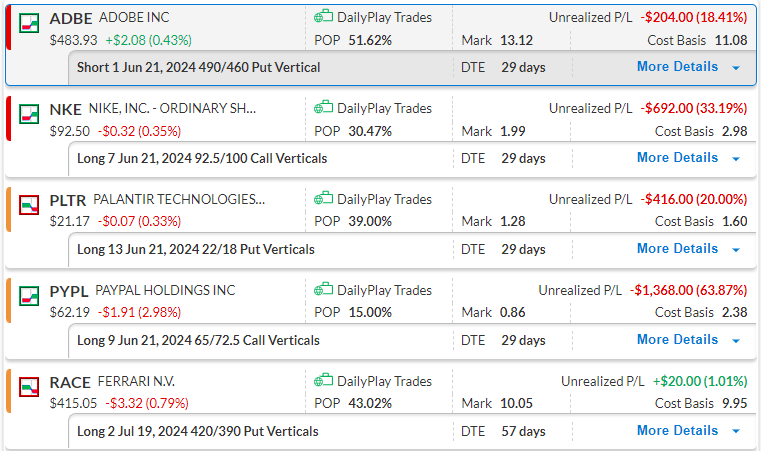The image size is (761, 451).
Task: Open More Details for the PLTR put verticals
Action: click(677, 249)
